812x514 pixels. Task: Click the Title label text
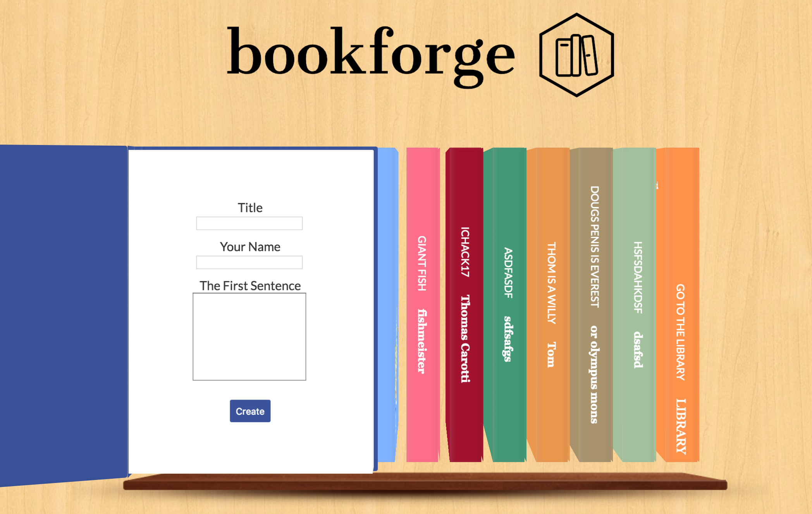coord(250,208)
